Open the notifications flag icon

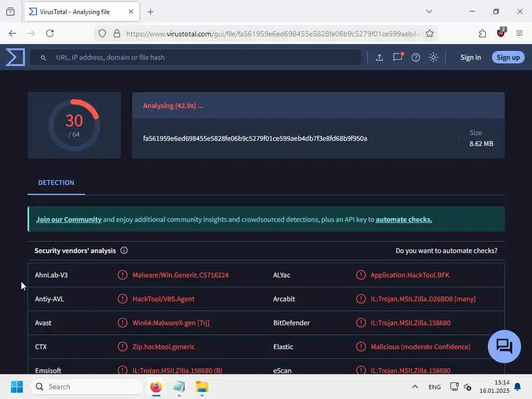397,57
